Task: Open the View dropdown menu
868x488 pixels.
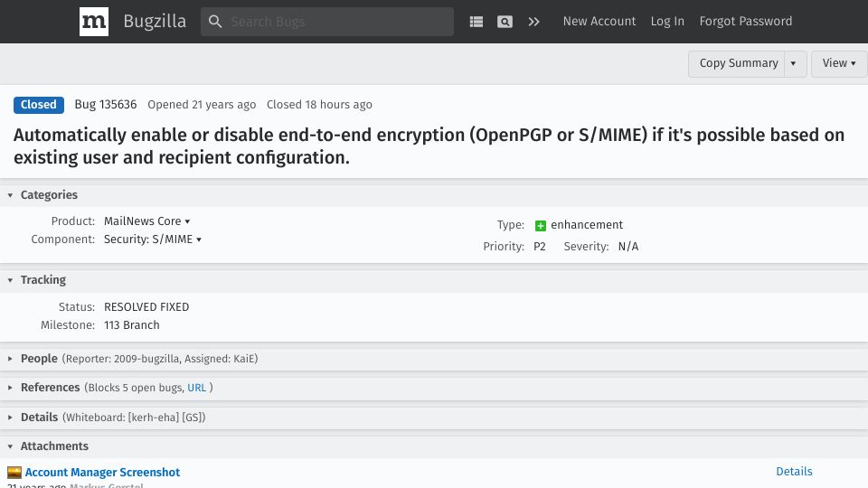Action: coord(839,63)
